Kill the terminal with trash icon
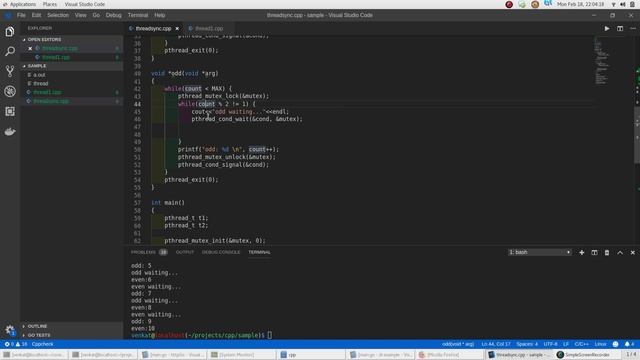The height and width of the screenshot is (360, 640). [x=607, y=253]
